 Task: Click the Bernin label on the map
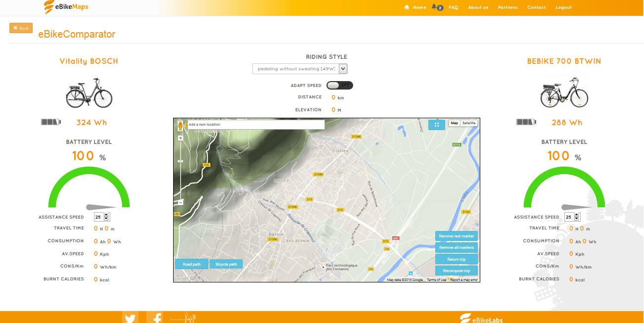click(x=276, y=234)
